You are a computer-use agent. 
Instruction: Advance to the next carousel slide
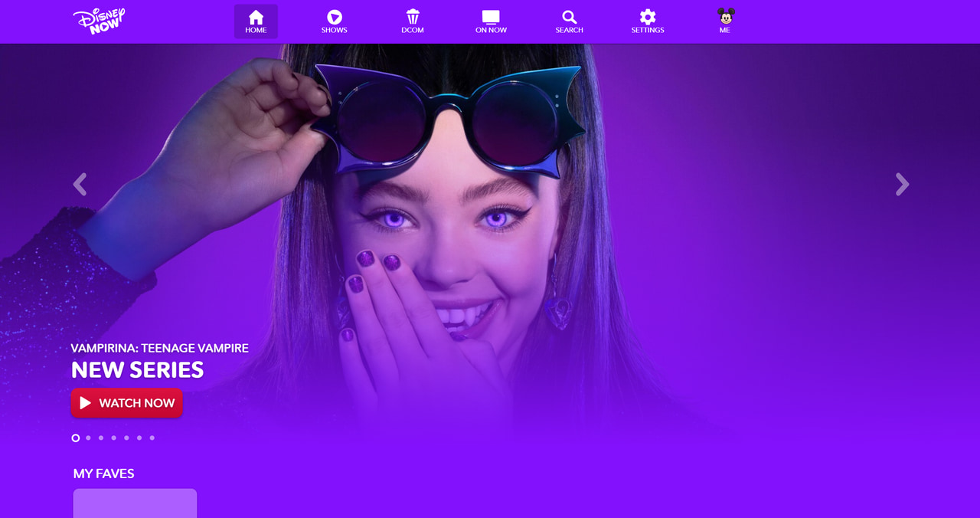click(x=903, y=184)
